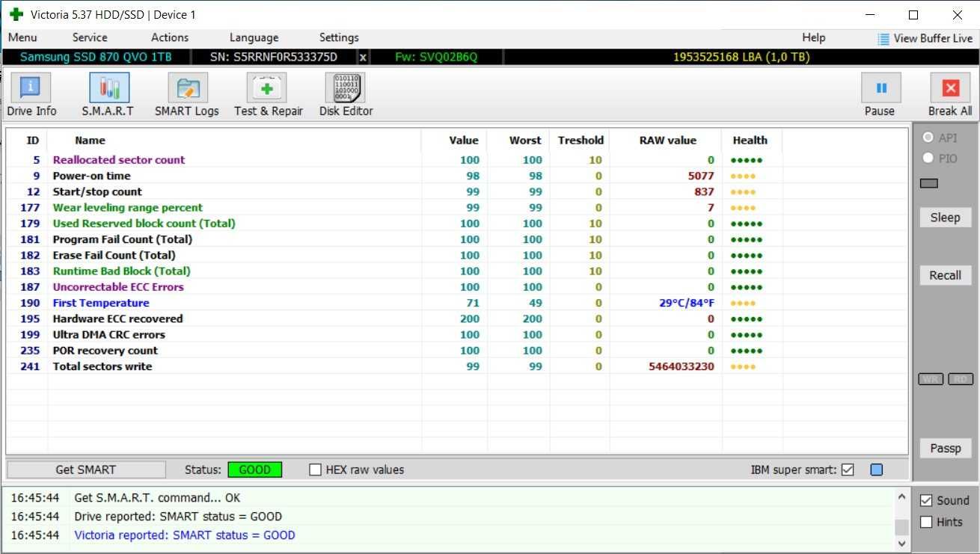Select Ultra DMA CRC errors row
This screenshot has height=554, width=980.
456,335
